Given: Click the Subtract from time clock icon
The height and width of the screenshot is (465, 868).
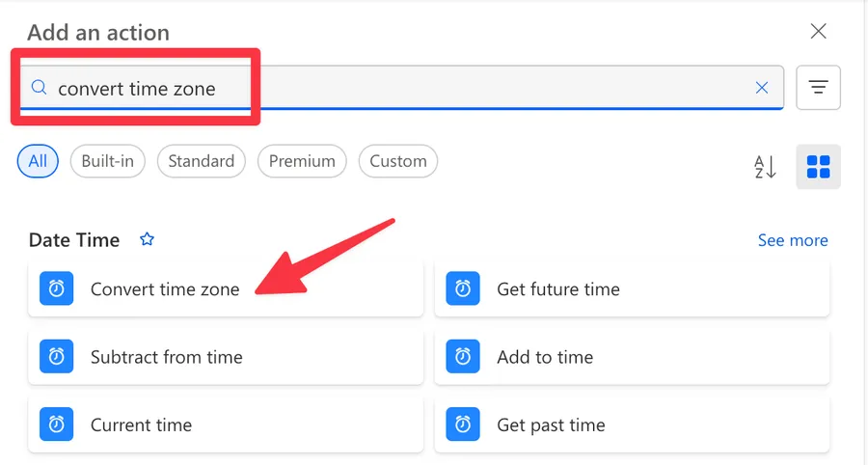Looking at the screenshot, I should (57, 357).
